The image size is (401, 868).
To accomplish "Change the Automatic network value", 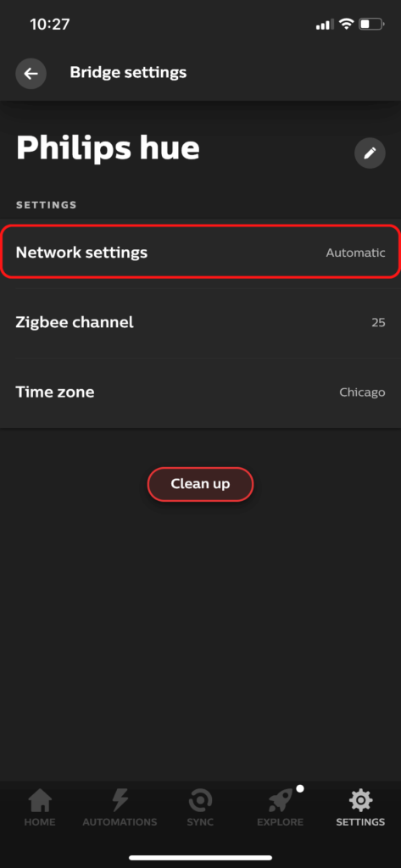I will coord(355,253).
